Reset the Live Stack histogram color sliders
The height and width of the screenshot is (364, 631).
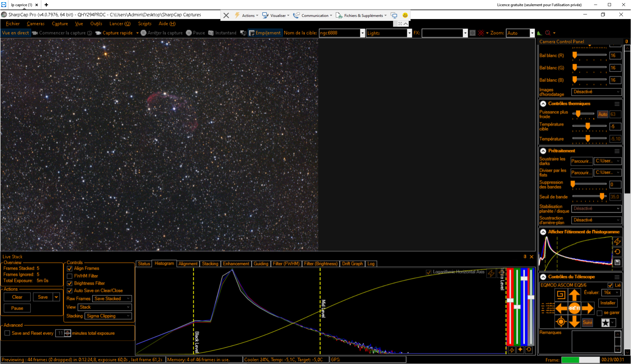point(529,350)
